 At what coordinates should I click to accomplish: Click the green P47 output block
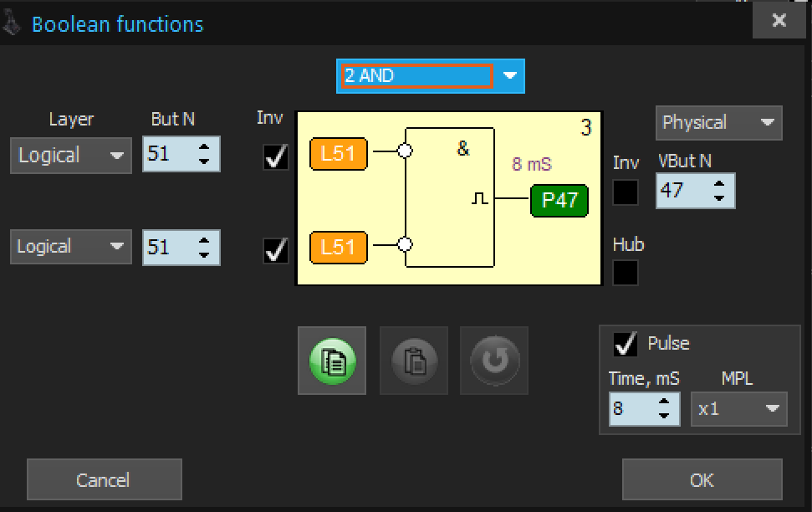pos(559,201)
